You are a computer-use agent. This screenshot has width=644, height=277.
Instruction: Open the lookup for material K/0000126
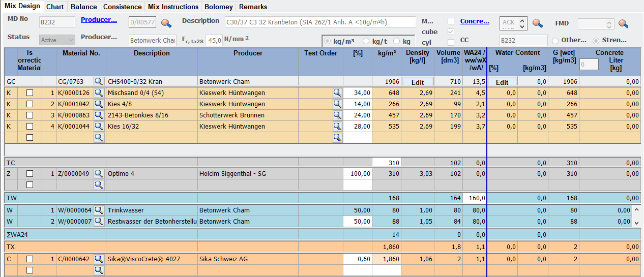tap(99, 93)
